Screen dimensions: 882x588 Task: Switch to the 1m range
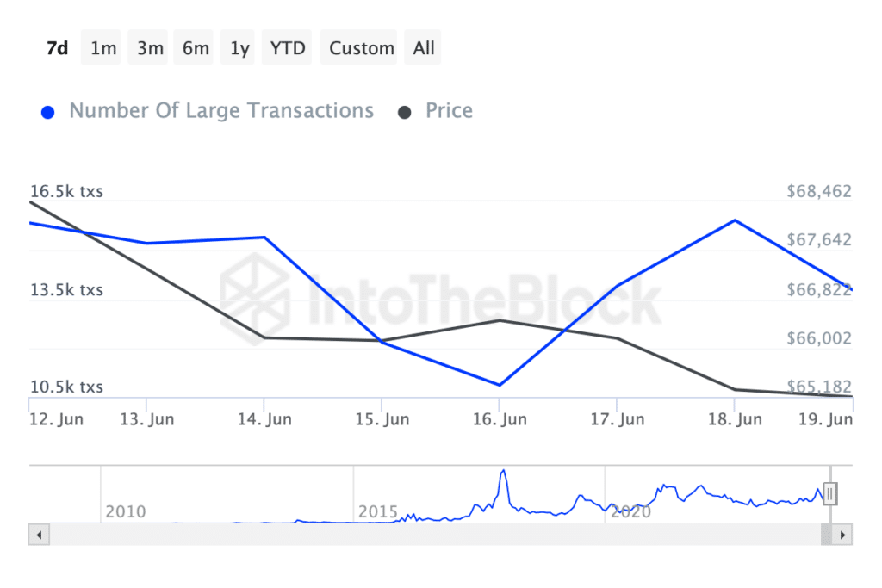[x=103, y=48]
